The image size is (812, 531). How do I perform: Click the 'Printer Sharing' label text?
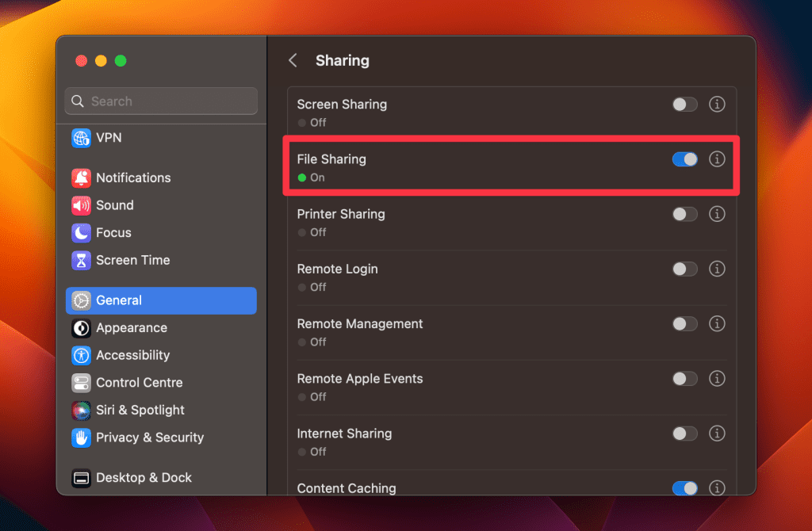click(341, 214)
